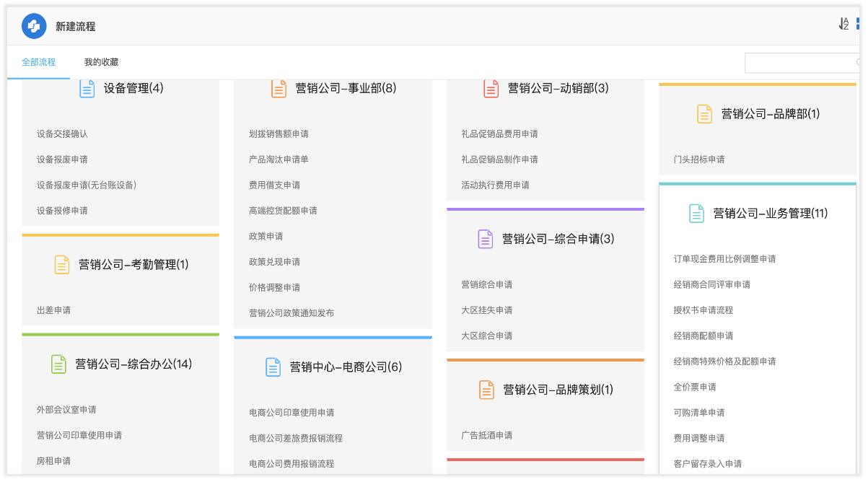
Task: Click the 营销中心–电商公司 document icon
Action: (x=273, y=367)
